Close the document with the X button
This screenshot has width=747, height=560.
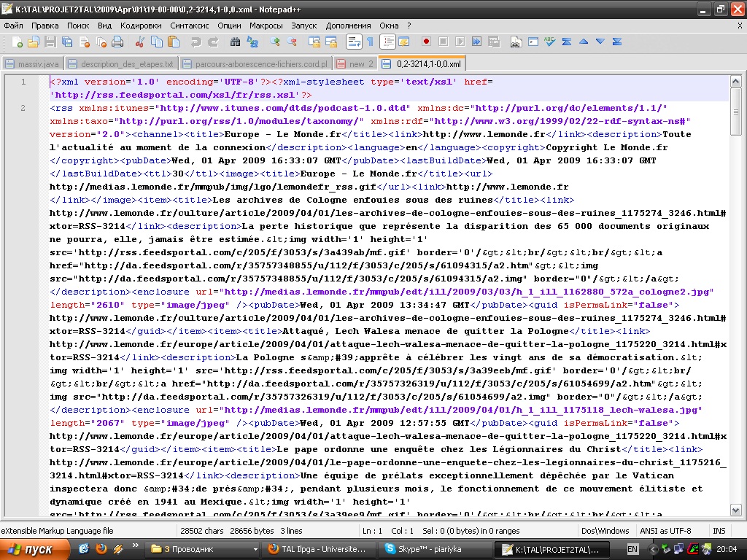[740, 26]
